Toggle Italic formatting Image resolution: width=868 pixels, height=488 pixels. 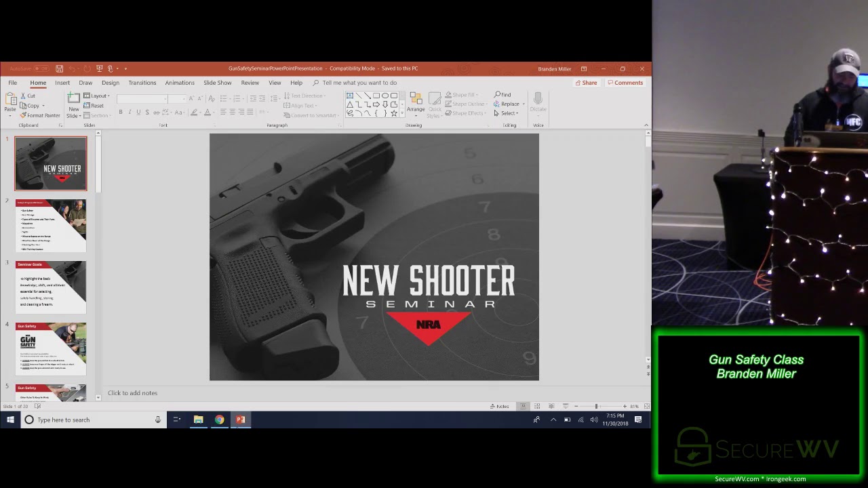[130, 112]
